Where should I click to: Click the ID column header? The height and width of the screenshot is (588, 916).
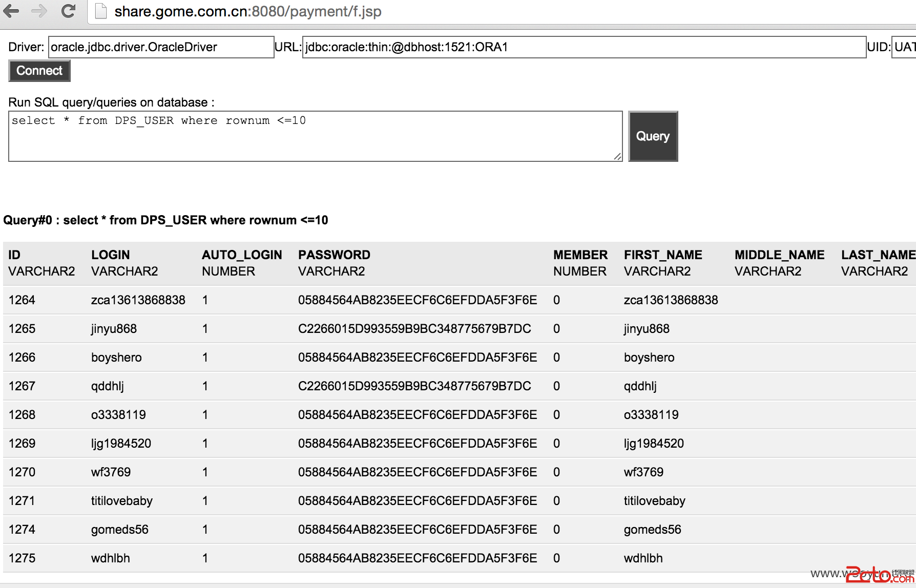click(14, 255)
